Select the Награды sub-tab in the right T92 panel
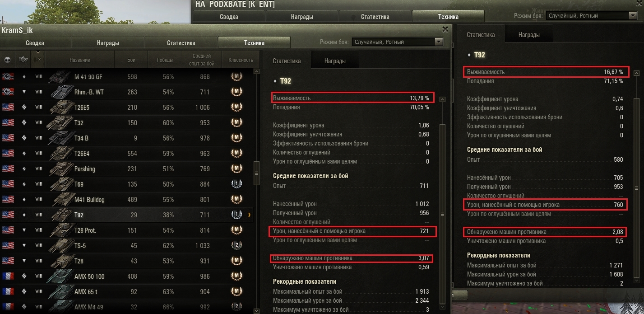The height and width of the screenshot is (314, 644). pos(529,35)
